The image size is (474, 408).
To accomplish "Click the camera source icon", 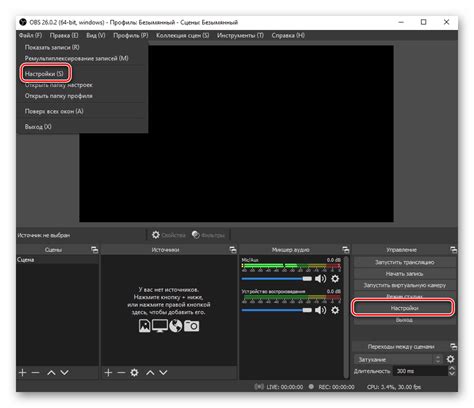I will pyautogui.click(x=192, y=326).
